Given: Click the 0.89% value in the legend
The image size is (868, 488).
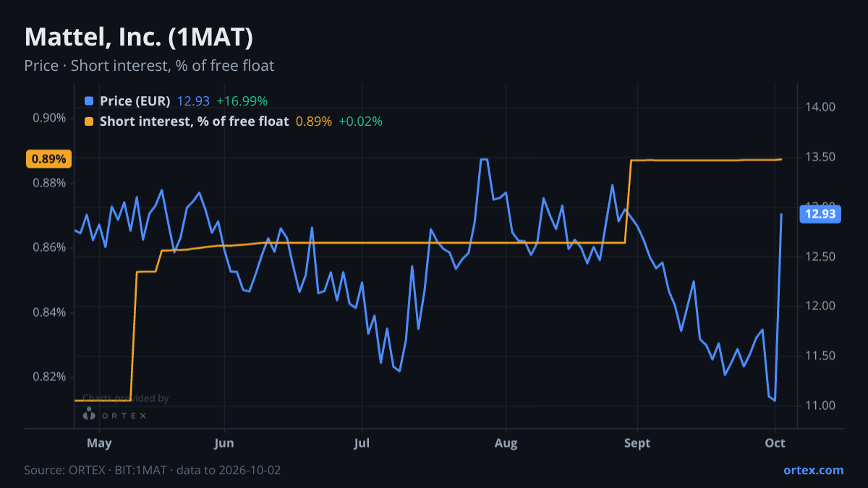Looking at the screenshot, I should point(314,121).
